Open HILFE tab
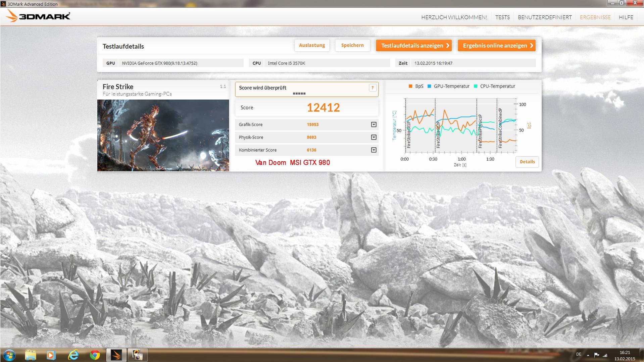644x362 pixels. click(626, 17)
